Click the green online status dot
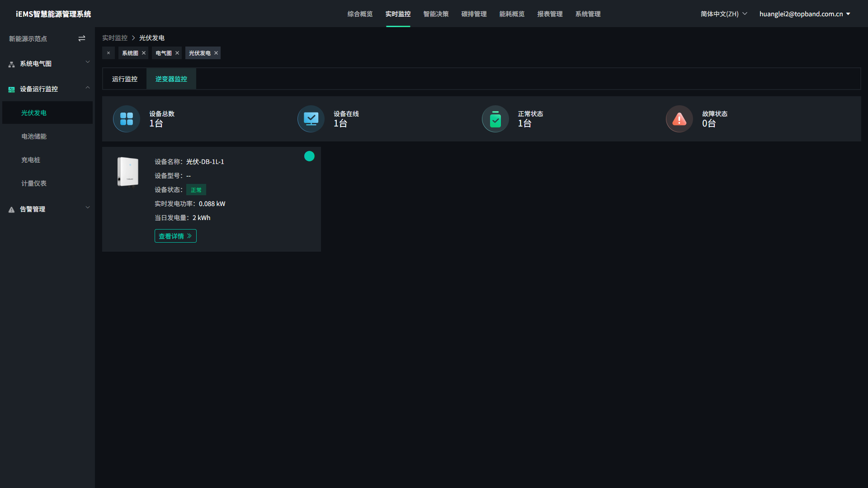The width and height of the screenshot is (868, 488). point(309,156)
